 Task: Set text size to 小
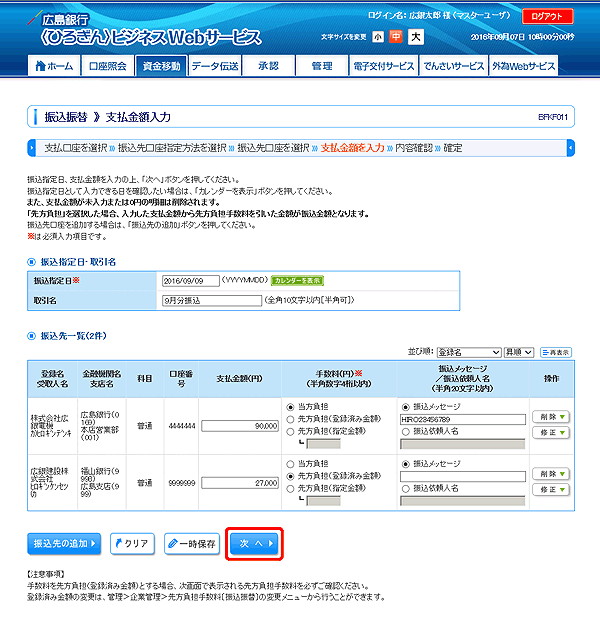[x=378, y=37]
